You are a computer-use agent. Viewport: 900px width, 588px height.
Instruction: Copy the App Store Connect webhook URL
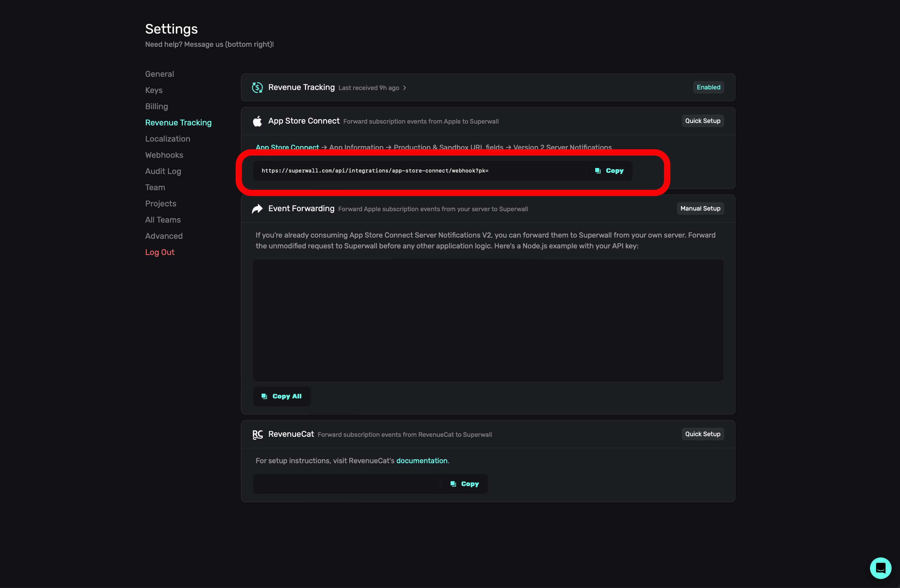tap(609, 171)
